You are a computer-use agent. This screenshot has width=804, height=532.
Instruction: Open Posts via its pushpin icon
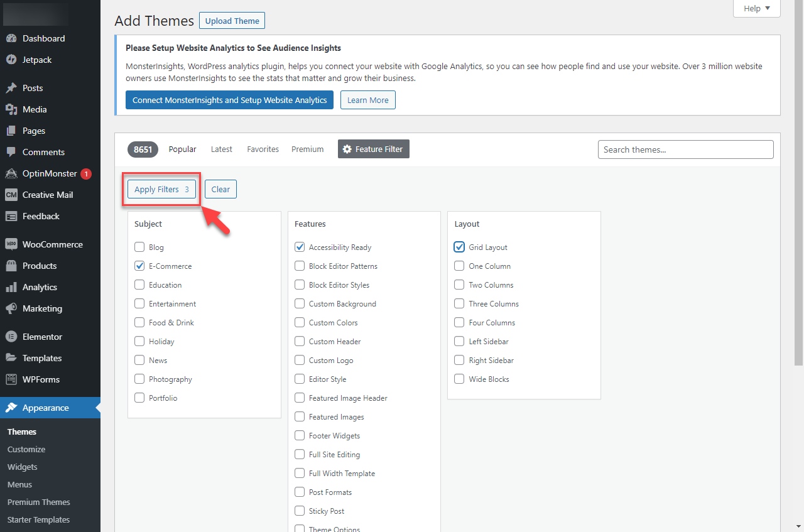11,88
